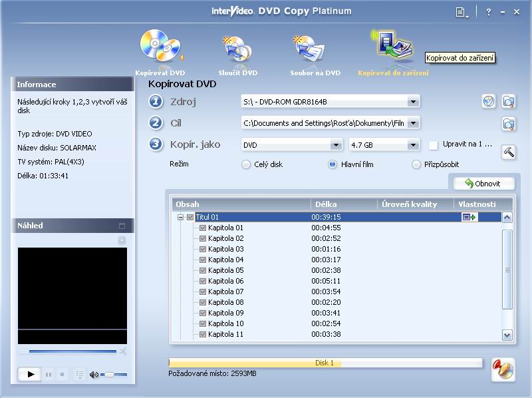Click the Vlastnosti column header
Screen dimensions: 532x398
tap(483, 204)
